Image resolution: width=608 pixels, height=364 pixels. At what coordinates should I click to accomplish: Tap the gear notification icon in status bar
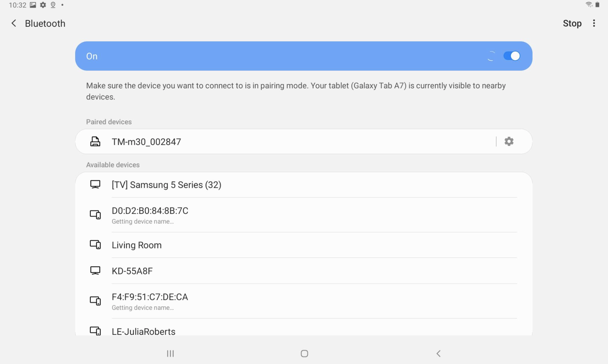coord(43,5)
